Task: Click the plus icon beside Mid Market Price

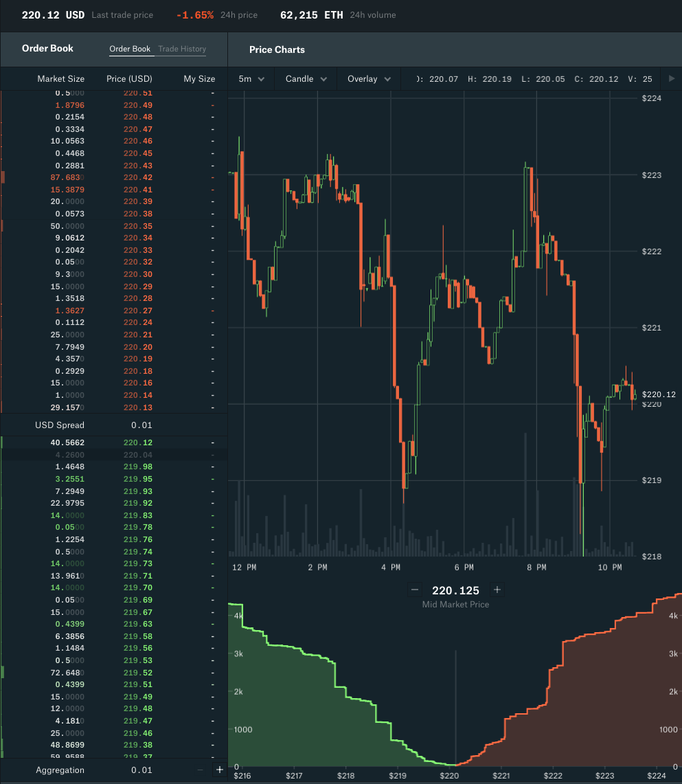Action: 497,589
